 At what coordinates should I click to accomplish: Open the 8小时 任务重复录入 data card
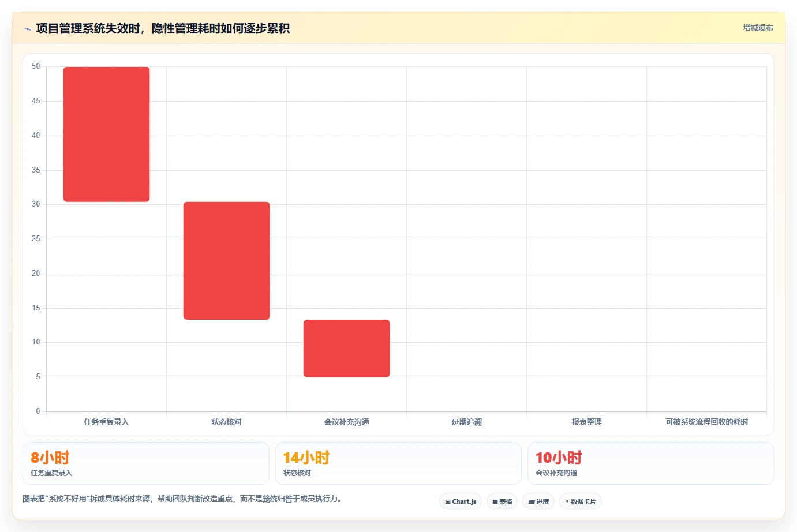pos(146,463)
